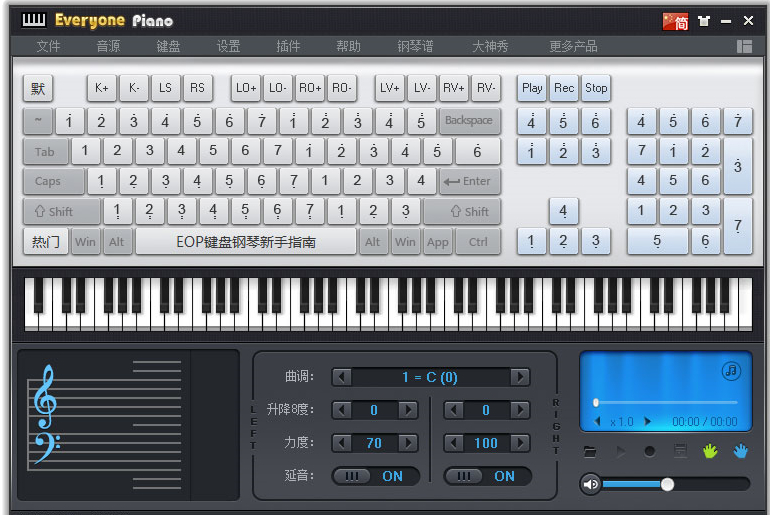Image resolution: width=770 pixels, height=515 pixels.
Task: Click left arrow of 曲调 key selector
Action: click(342, 377)
